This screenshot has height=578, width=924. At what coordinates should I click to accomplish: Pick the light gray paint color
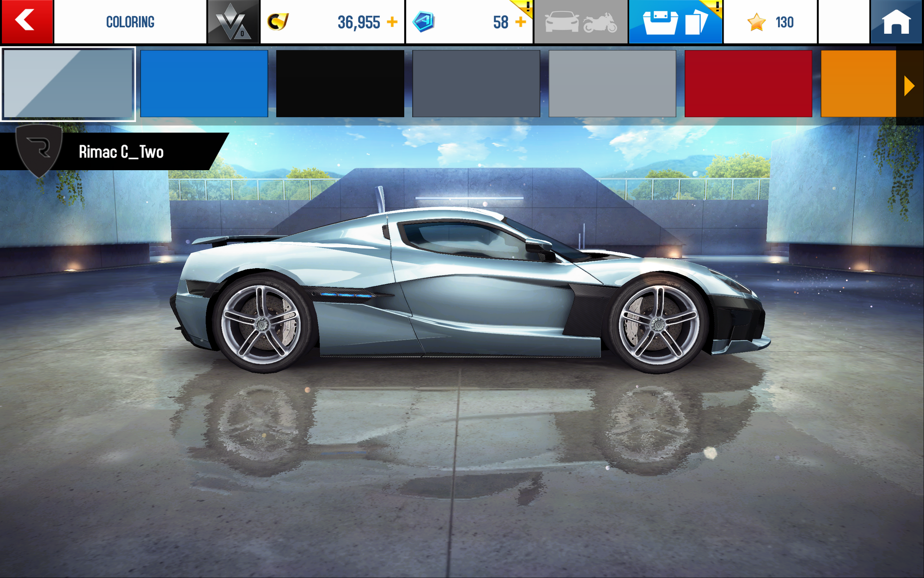point(612,84)
